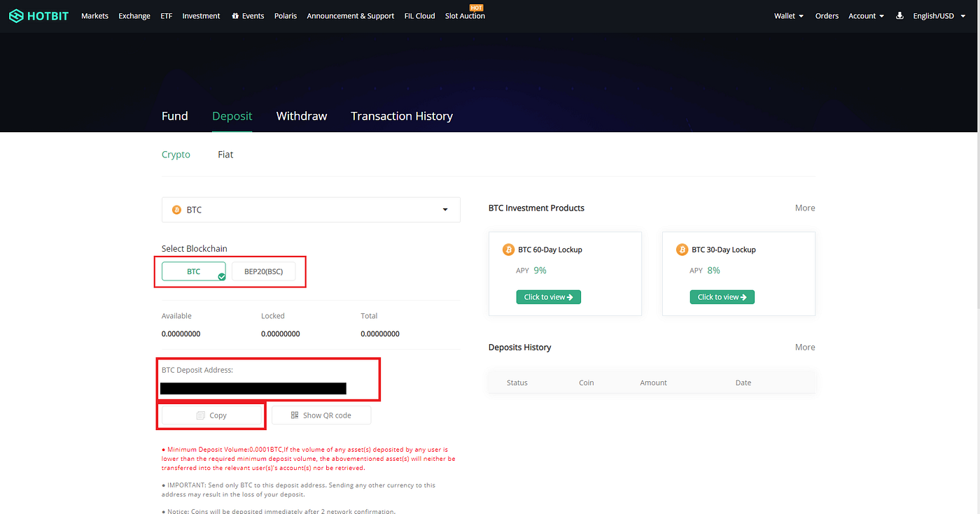980x514 pixels.
Task: Click the download app icon
Action: click(x=899, y=15)
